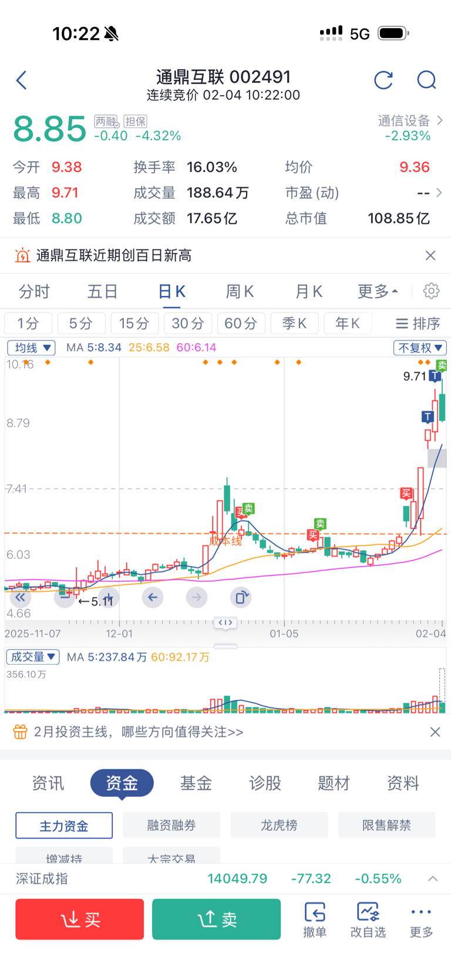
Task: Tap the 成交额 17.65亿 value
Action: (x=212, y=218)
